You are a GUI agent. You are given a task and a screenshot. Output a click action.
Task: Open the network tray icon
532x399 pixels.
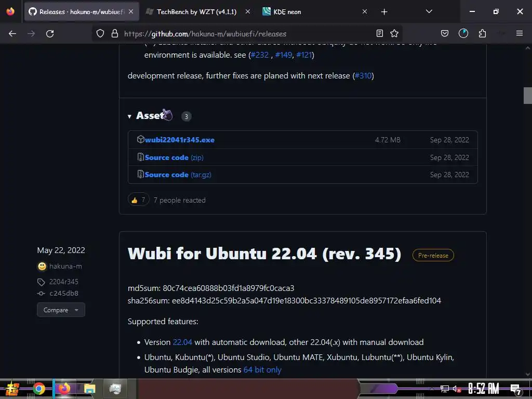click(x=444, y=389)
